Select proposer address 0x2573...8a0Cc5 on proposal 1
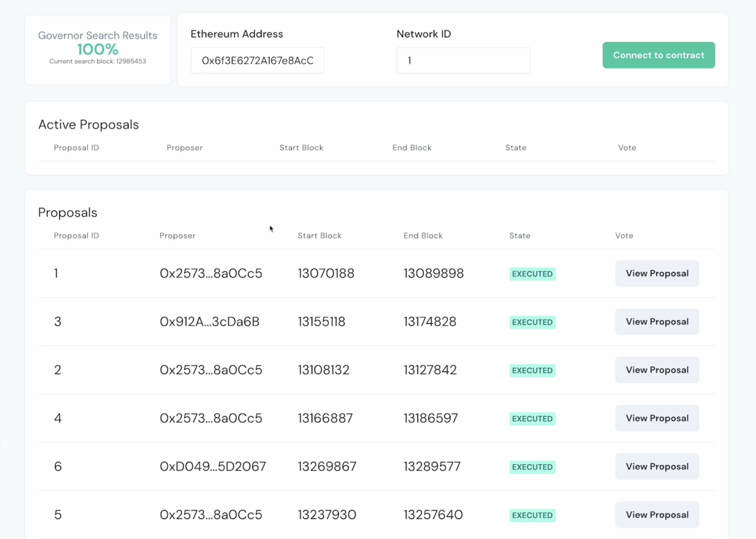Image resolution: width=756 pixels, height=539 pixels. [x=211, y=273]
